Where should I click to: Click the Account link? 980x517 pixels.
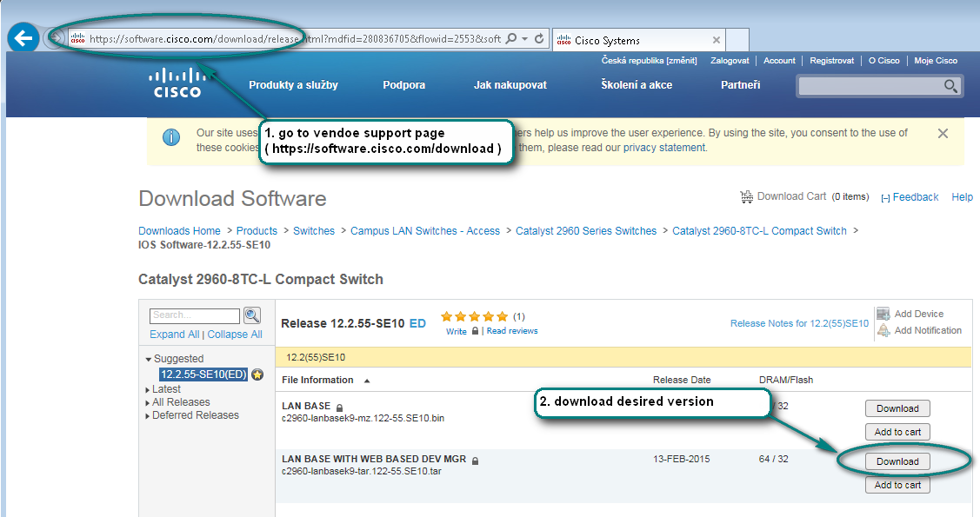pyautogui.click(x=779, y=61)
